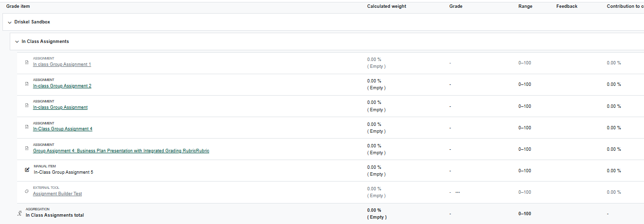Open the In-Class Group Assignment 4 link

coord(62,129)
